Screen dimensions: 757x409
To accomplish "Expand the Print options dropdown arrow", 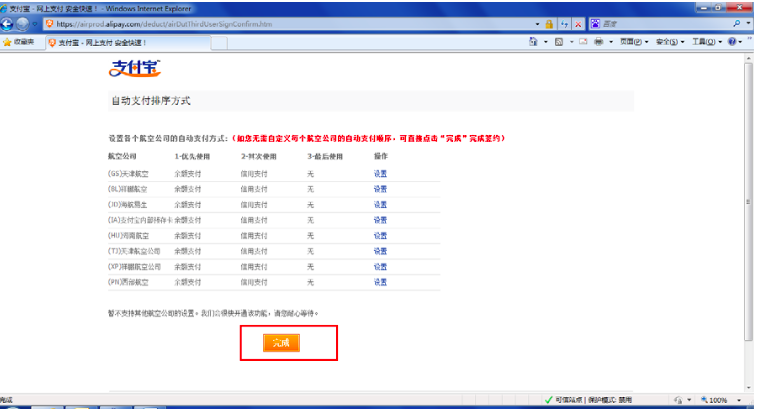I will 611,42.
